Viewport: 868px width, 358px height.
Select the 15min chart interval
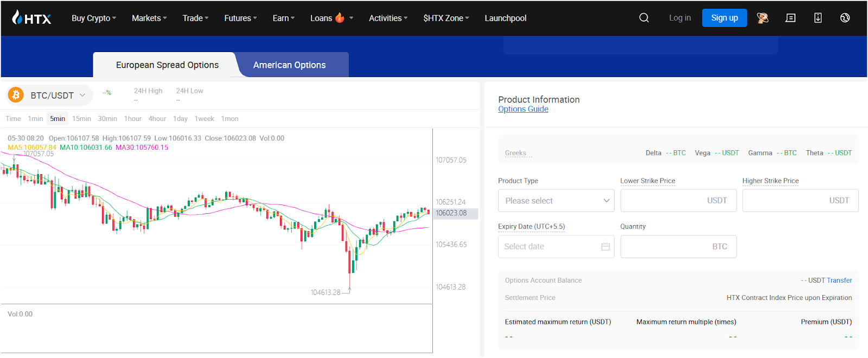pyautogui.click(x=81, y=119)
